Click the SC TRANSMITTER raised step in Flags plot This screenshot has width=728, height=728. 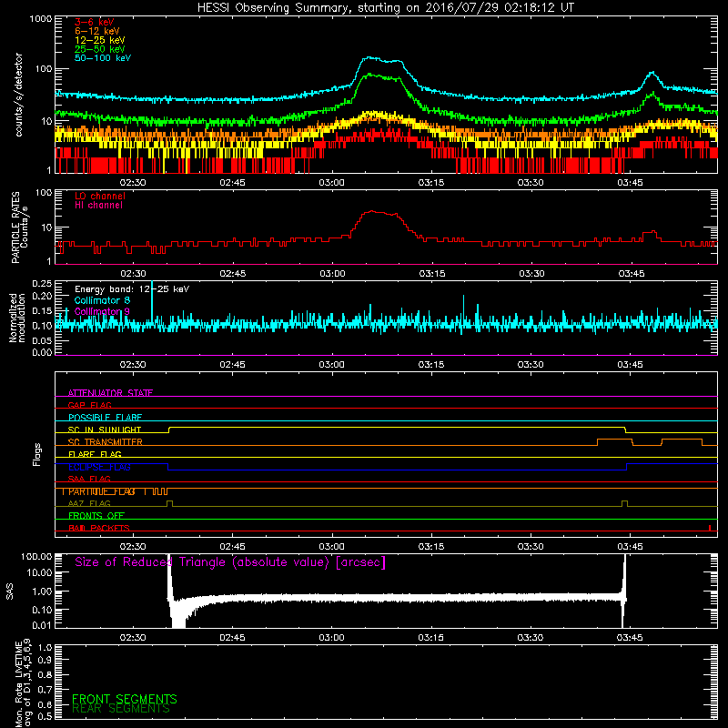tap(615, 440)
